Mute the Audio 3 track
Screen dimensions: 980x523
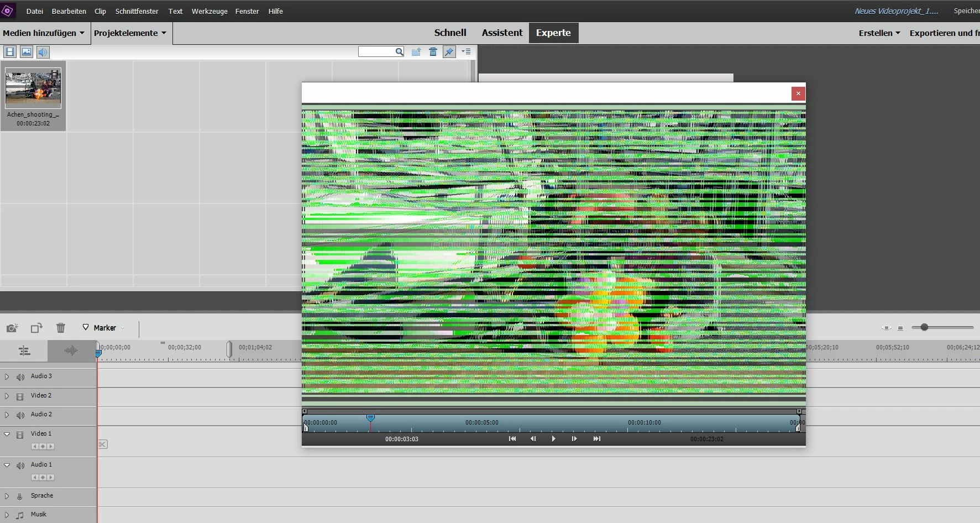pyautogui.click(x=20, y=377)
